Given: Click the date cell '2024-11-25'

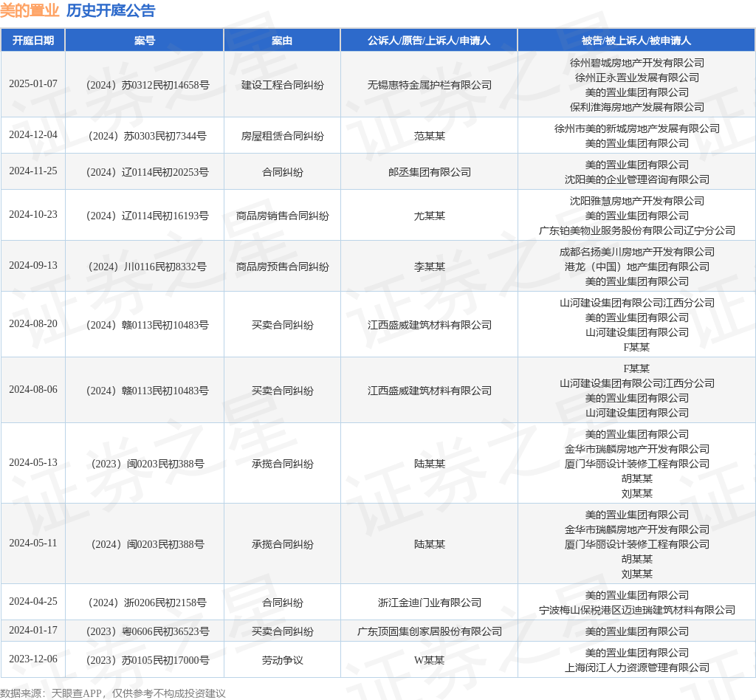Looking at the screenshot, I should point(32,171).
